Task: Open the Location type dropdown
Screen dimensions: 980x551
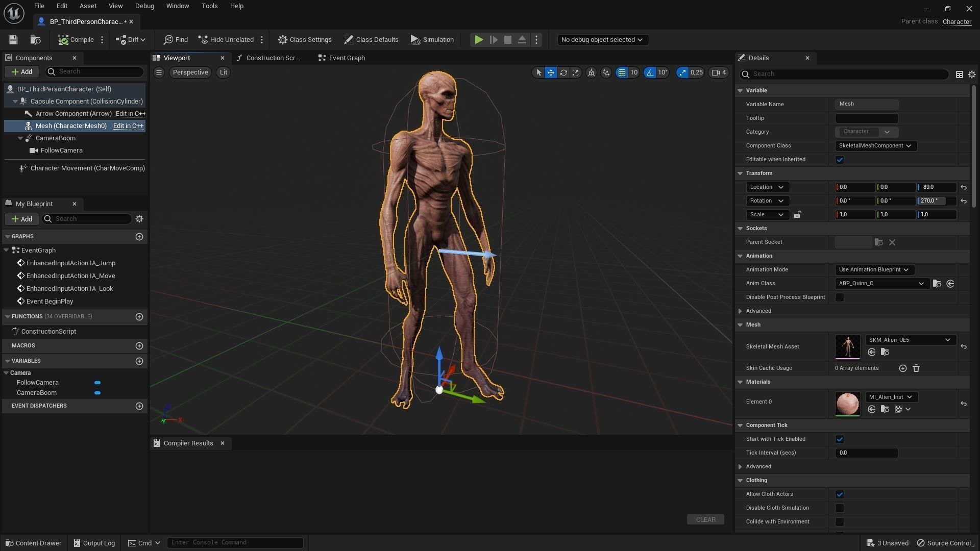Action: [x=767, y=187]
